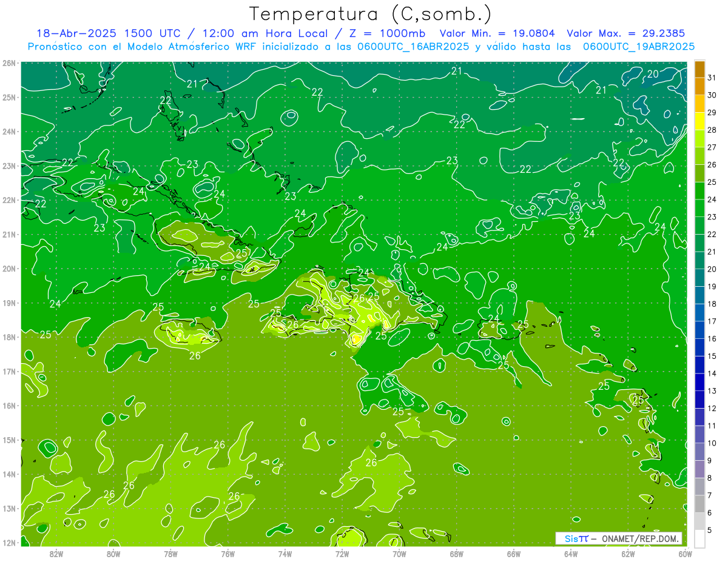Click the latitude label 16N
The height and width of the screenshot is (562, 728).
pos(9,406)
